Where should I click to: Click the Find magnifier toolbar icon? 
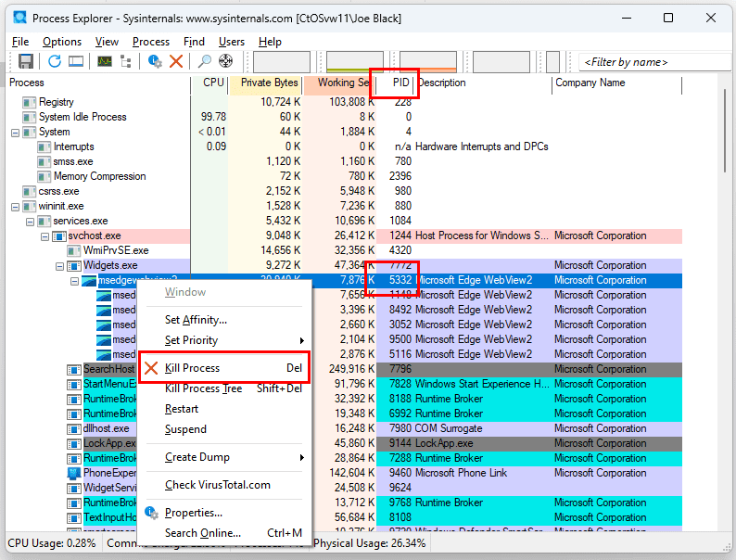[x=204, y=62]
